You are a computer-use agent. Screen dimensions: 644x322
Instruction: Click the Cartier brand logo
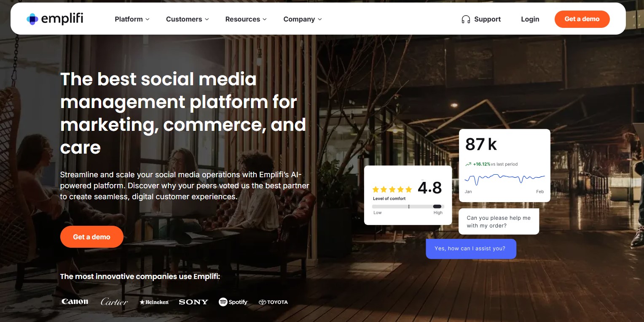[114, 301]
